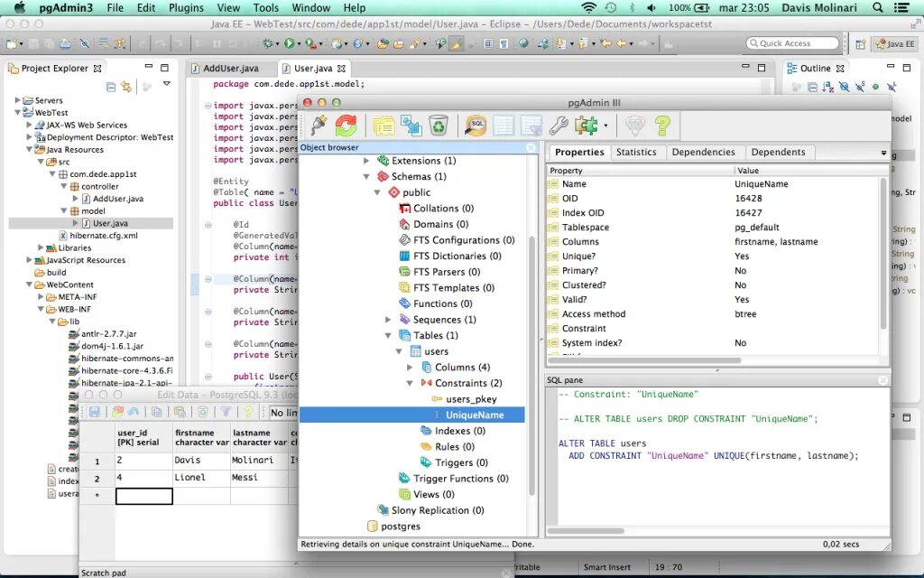The image size is (924, 578).
Task: Select the users_pkey constraint
Action: 471,398
